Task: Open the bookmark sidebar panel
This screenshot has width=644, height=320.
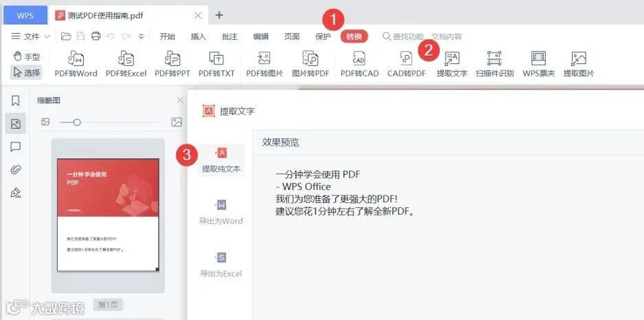Action: [16, 100]
